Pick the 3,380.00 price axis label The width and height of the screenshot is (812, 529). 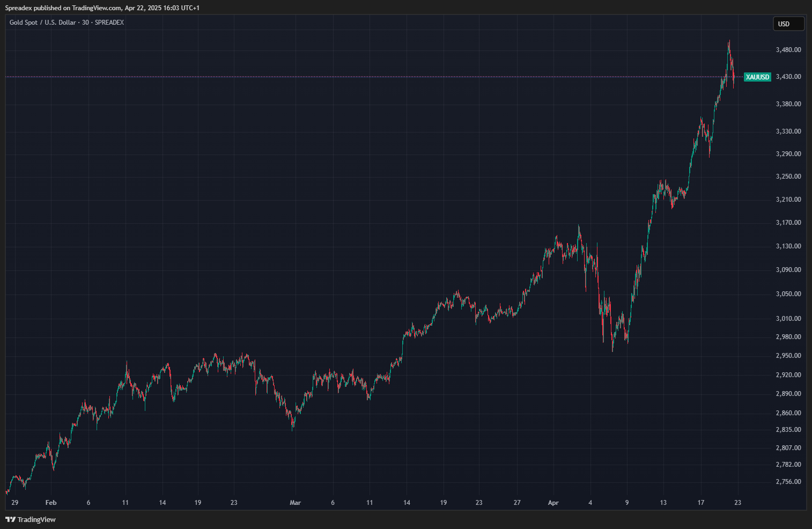788,104
